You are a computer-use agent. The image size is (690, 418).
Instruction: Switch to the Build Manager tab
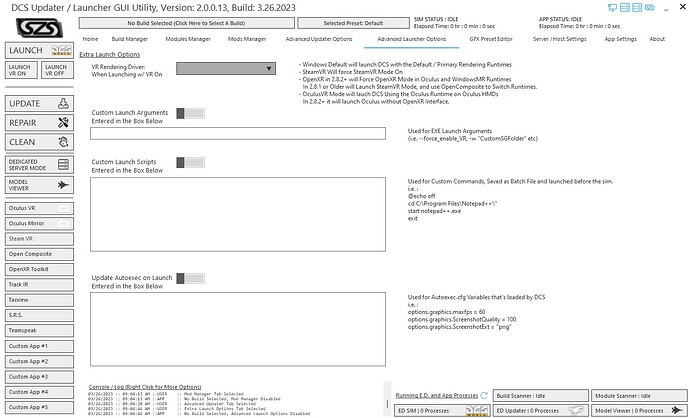pyautogui.click(x=130, y=39)
